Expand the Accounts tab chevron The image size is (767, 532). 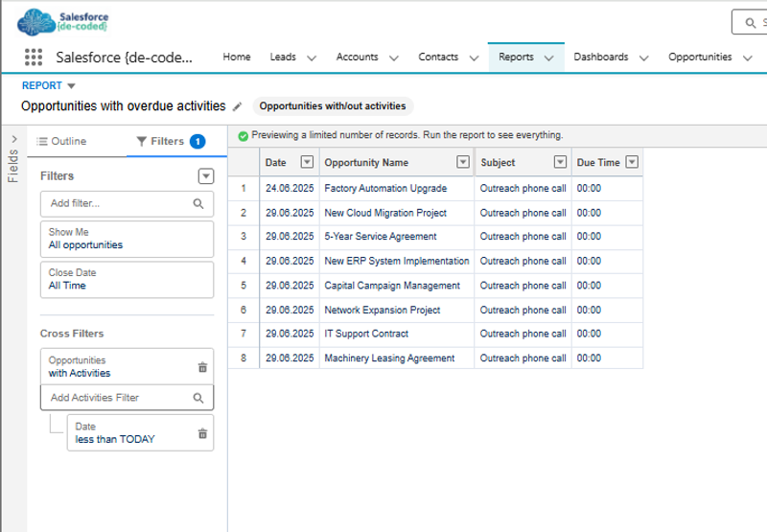(394, 58)
